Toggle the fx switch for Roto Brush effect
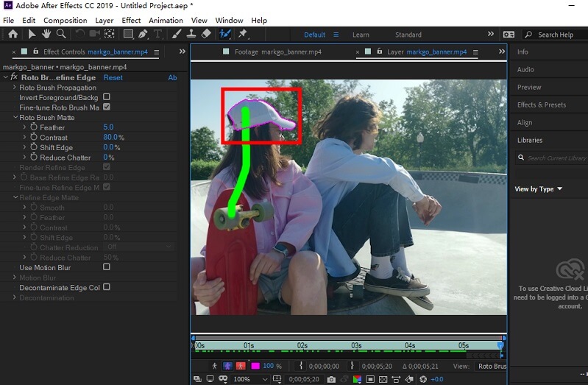The width and height of the screenshot is (588, 385). (x=14, y=77)
